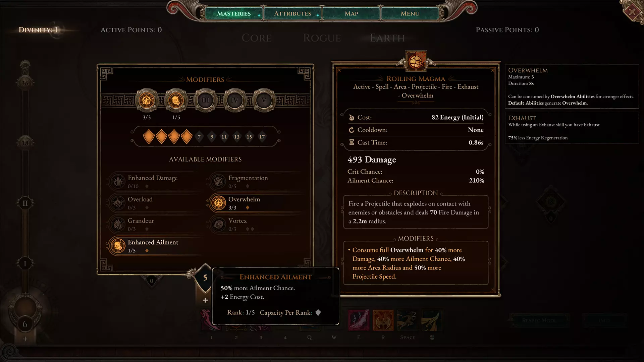Open the Masteries tab
This screenshot has width=644, height=362.
(234, 13)
